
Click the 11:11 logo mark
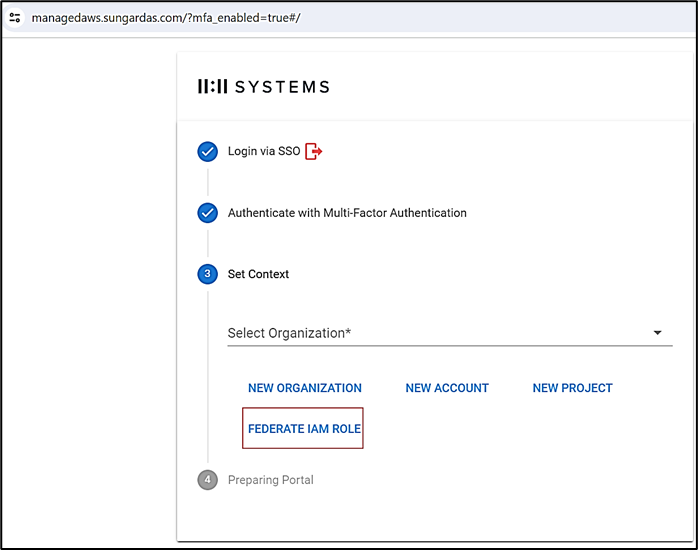pyautogui.click(x=212, y=87)
